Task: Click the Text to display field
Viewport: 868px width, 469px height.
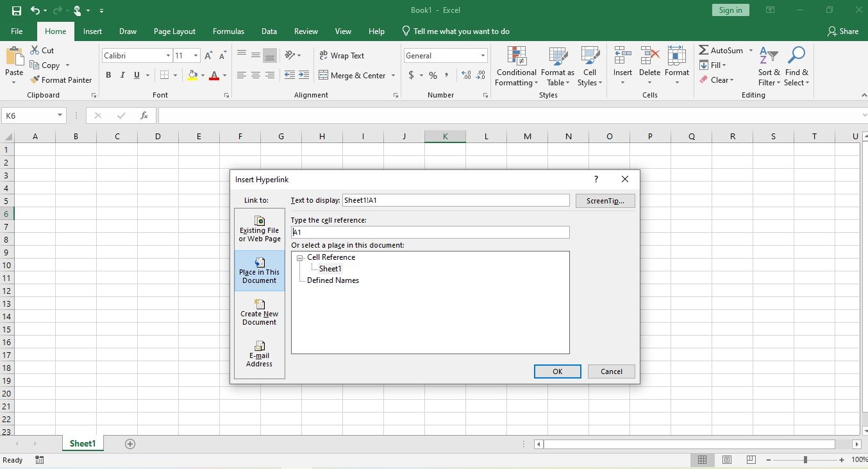Action: [x=456, y=200]
